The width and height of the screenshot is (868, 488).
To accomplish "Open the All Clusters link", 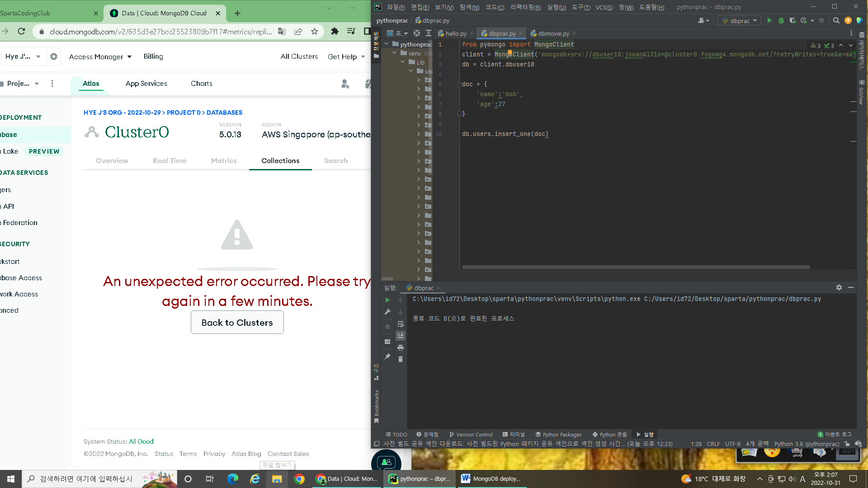I will click(x=299, y=56).
